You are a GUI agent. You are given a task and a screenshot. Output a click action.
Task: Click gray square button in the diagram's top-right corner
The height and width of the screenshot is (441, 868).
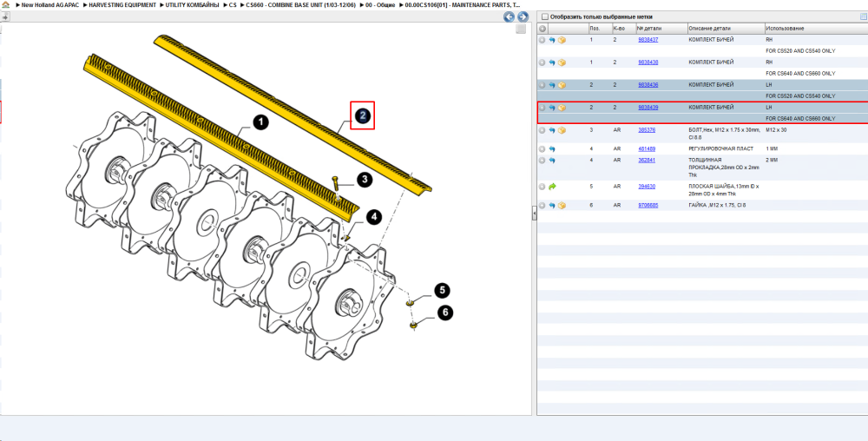coord(521,30)
